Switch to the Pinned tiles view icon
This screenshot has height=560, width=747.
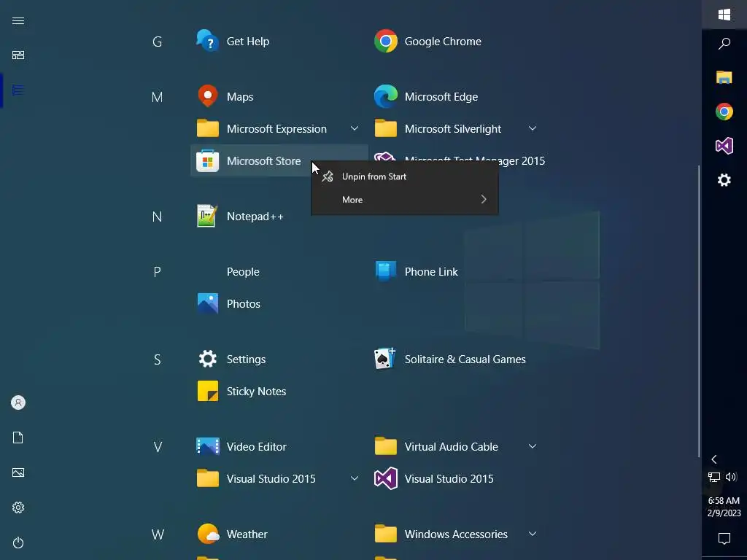point(18,55)
